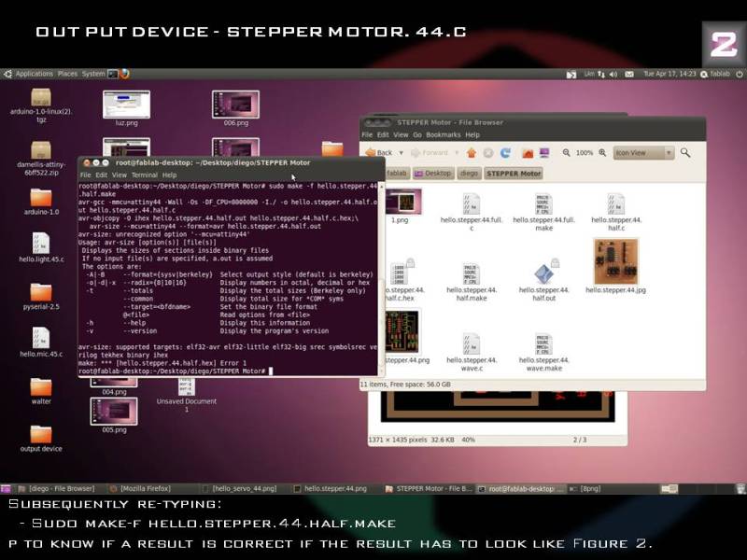The width and height of the screenshot is (747, 560).
Task: Open the System menu in top panel
Action: click(92, 74)
